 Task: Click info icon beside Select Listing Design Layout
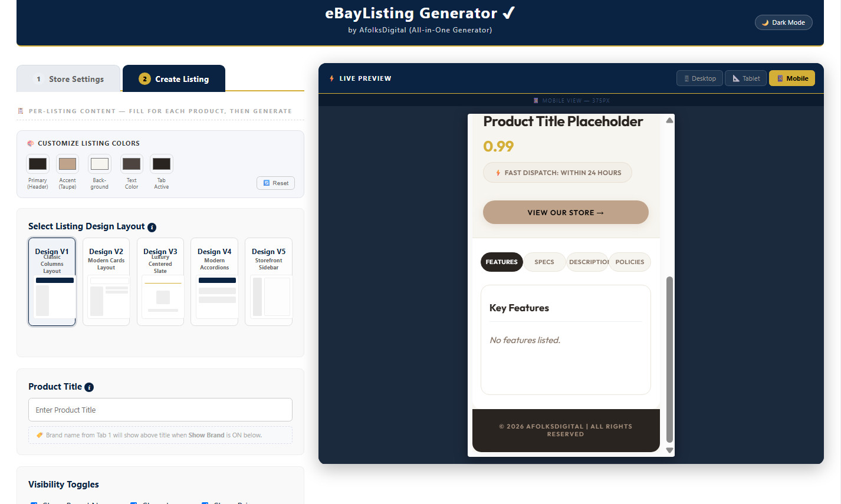point(152,228)
